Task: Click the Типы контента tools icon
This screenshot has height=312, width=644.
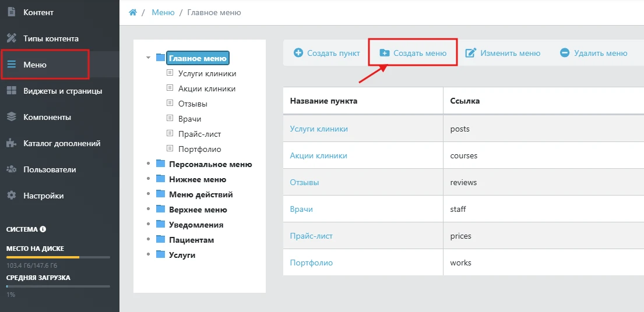Action: point(12,38)
